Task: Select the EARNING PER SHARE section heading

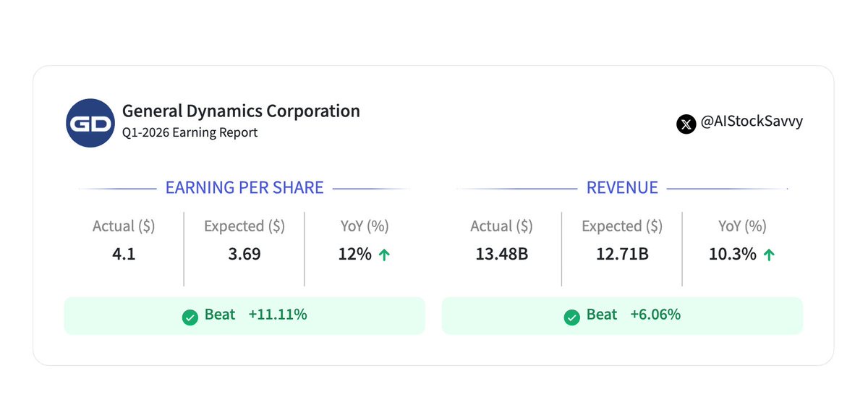Action: pyautogui.click(x=244, y=188)
